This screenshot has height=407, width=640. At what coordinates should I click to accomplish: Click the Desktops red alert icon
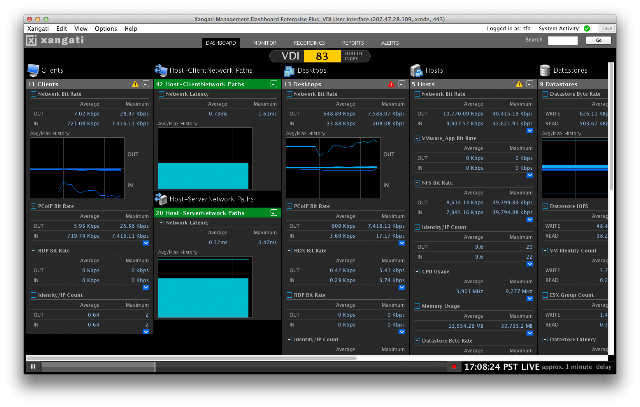(391, 84)
